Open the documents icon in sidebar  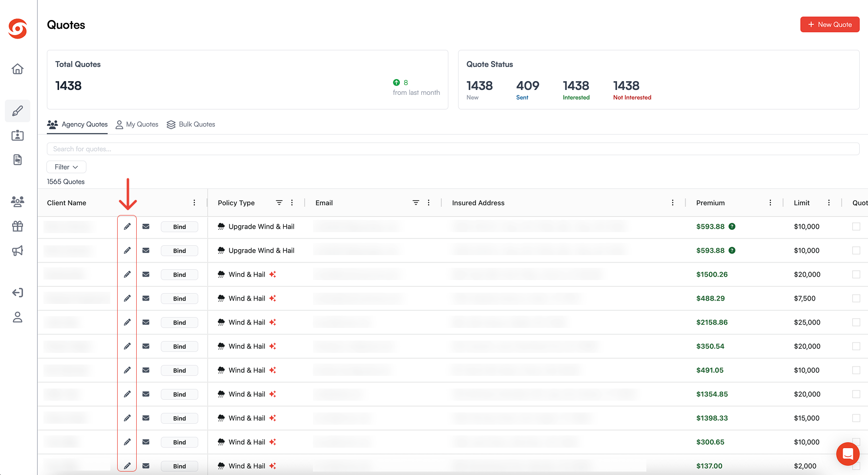tap(18, 160)
